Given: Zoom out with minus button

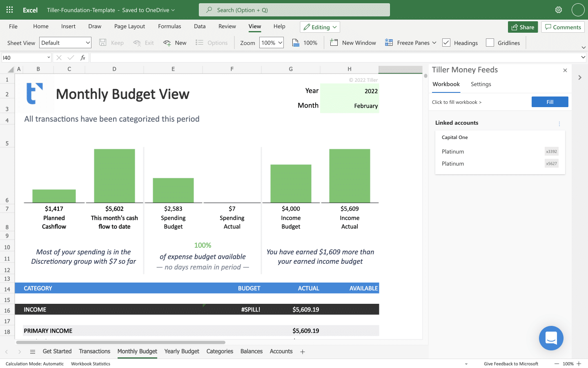Looking at the screenshot, I should [557, 364].
